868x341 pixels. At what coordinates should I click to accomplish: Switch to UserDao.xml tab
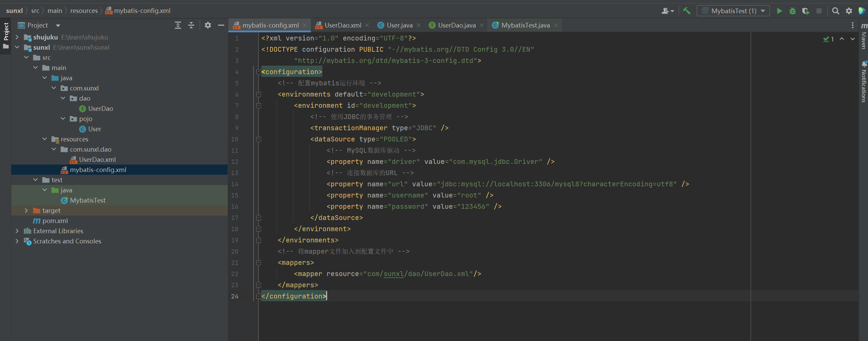(342, 25)
